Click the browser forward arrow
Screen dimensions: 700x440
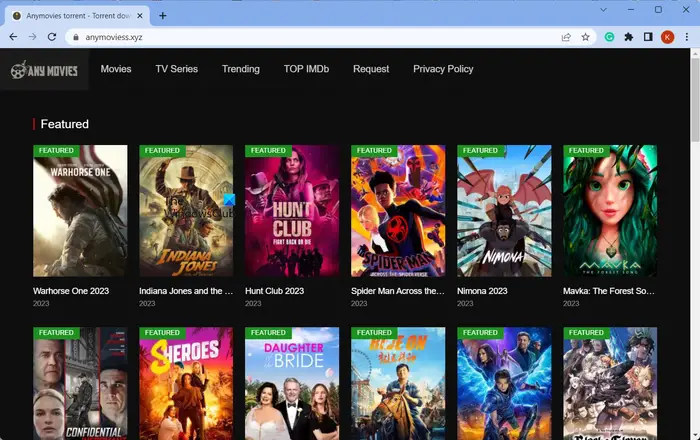(33, 37)
